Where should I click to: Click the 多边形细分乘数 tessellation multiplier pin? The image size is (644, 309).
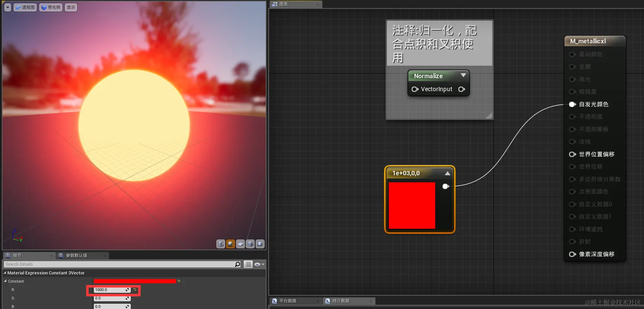pyautogui.click(x=572, y=179)
